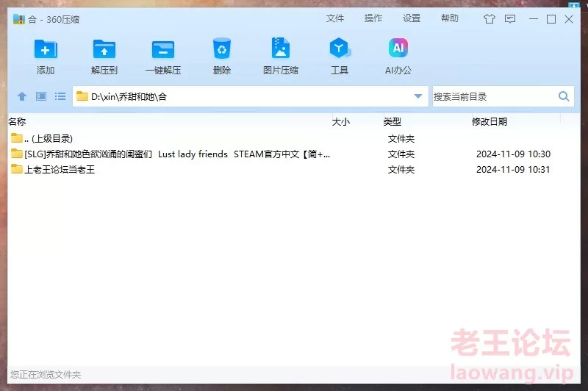Click the 添加 (Add) toolbar icon
588x391 pixels.
click(x=46, y=49)
